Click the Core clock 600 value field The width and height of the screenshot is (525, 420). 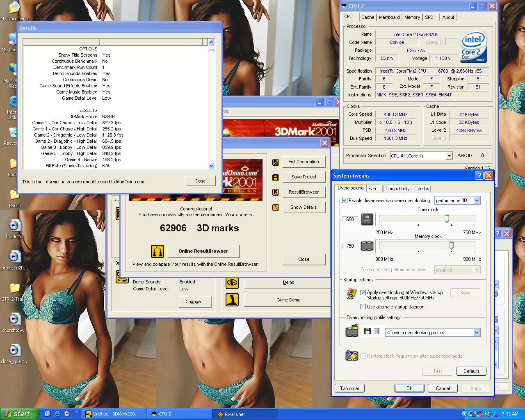350,219
